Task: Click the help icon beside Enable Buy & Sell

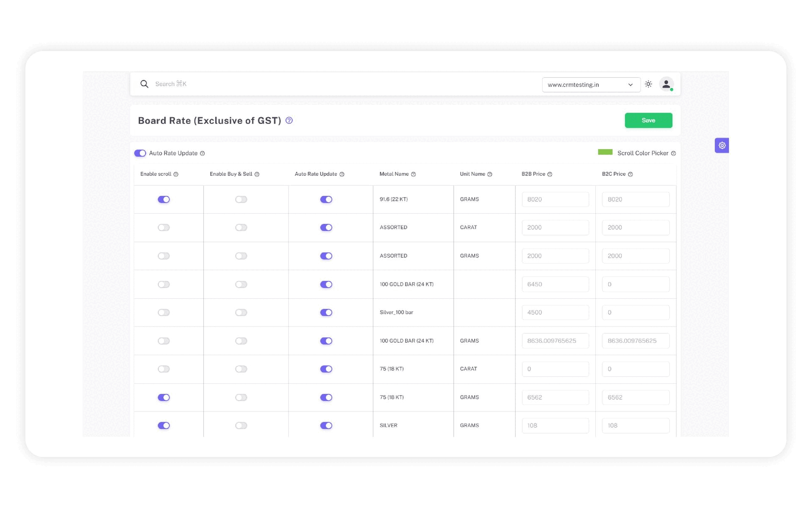Action: (x=257, y=174)
